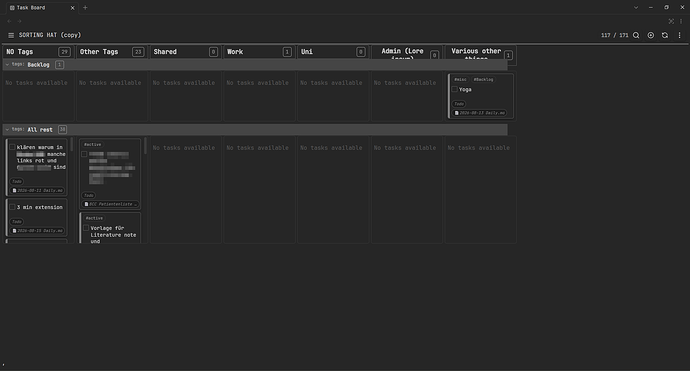Open the board's three-dot options menu
690x371 pixels.
pyautogui.click(x=679, y=35)
